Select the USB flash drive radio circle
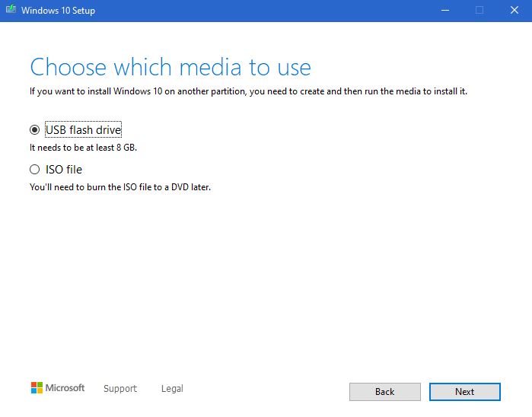 (x=34, y=129)
